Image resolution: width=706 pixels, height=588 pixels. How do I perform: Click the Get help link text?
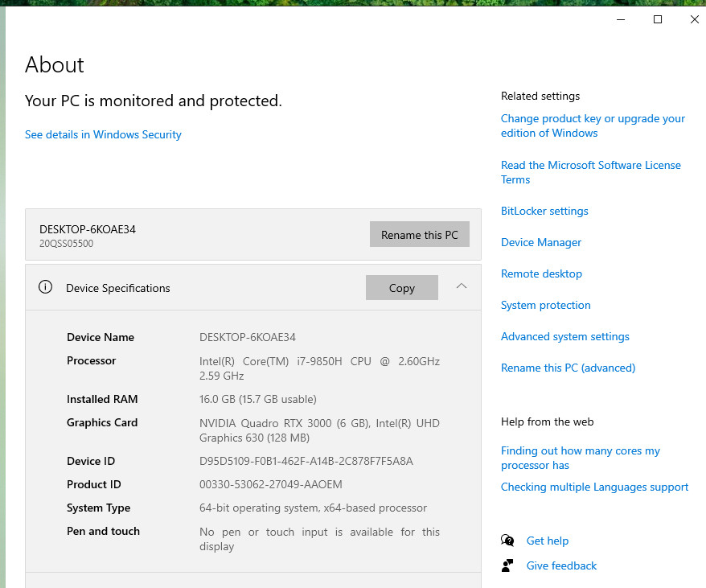point(548,541)
